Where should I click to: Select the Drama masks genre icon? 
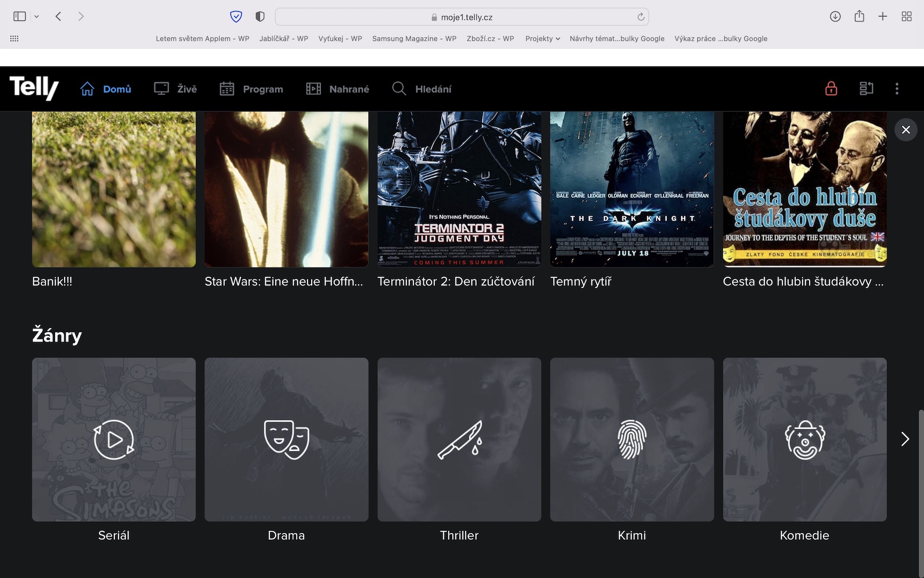point(287,439)
